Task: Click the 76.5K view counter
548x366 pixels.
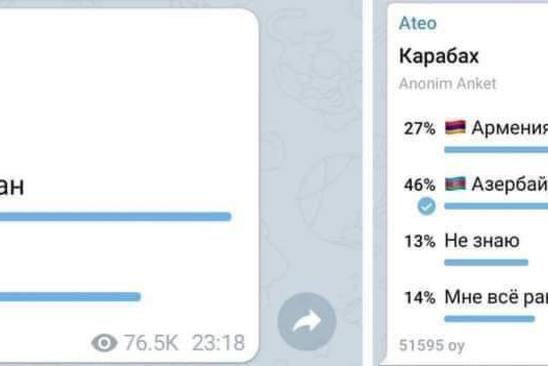Action: [151, 343]
